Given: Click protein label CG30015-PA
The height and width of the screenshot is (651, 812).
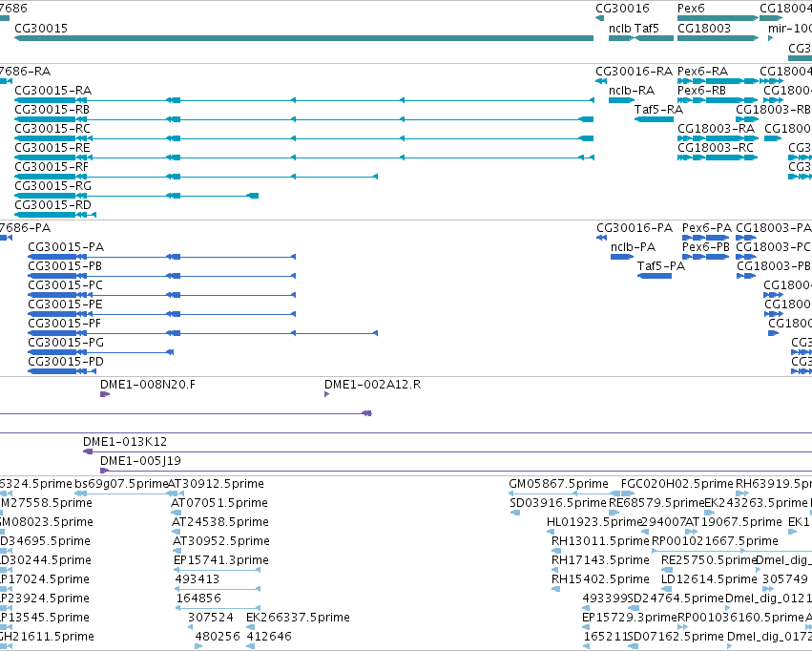Looking at the screenshot, I should [x=66, y=247].
